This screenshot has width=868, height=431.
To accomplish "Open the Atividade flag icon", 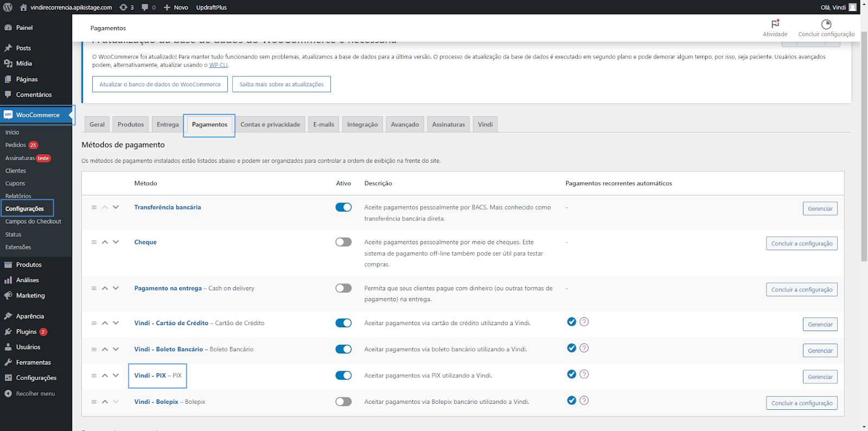I will click(775, 24).
